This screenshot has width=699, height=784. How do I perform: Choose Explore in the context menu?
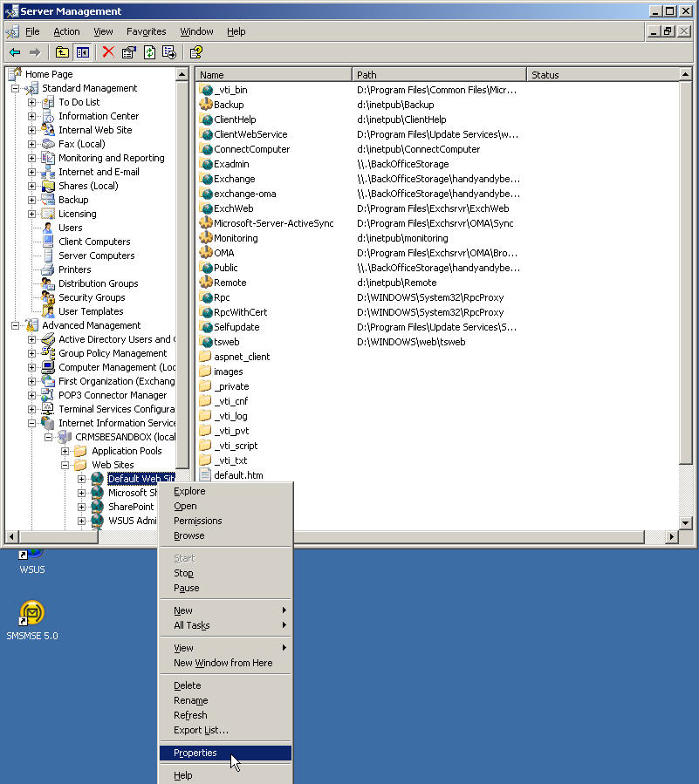click(226, 491)
